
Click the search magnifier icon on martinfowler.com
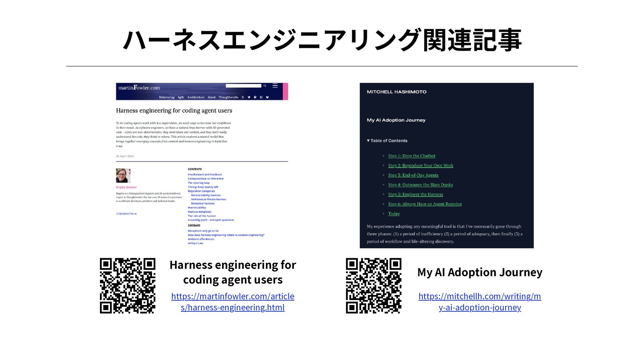tap(265, 86)
